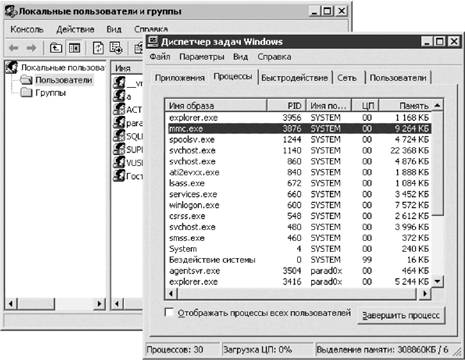This screenshot has width=465, height=360.
Task: Switch to Быстродействие tab
Action: coord(294,78)
